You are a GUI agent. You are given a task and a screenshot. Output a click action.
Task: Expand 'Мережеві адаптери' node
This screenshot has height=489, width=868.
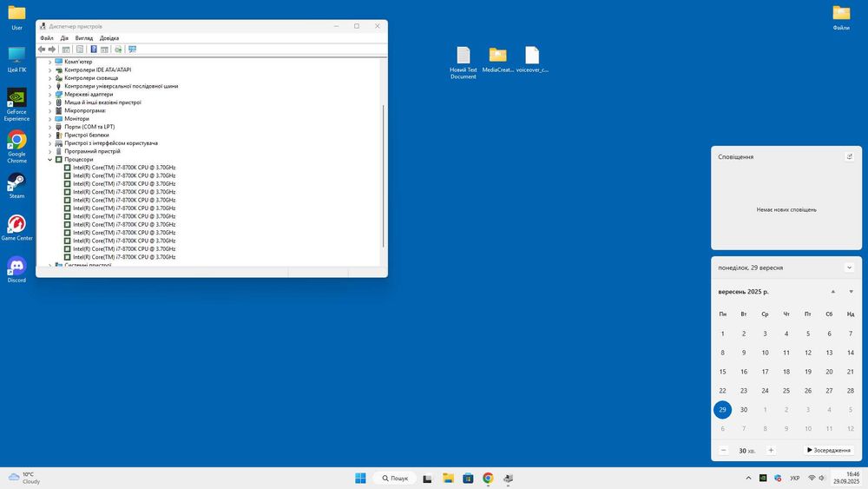[49, 95]
